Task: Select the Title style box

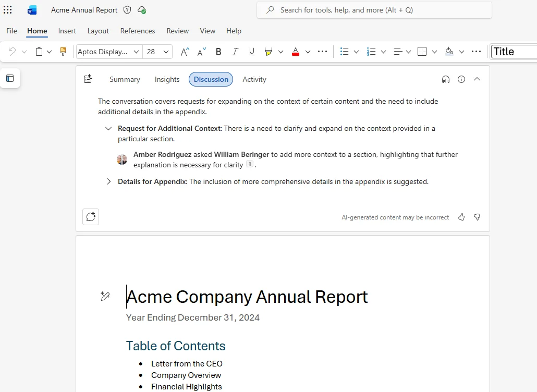Action: pos(514,52)
